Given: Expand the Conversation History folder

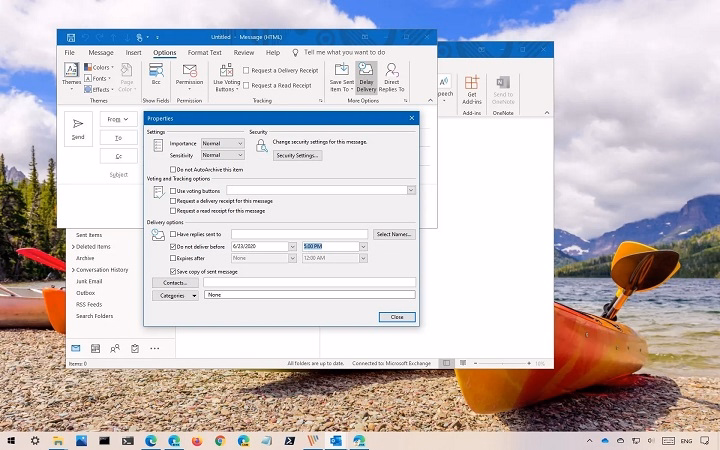Looking at the screenshot, I should point(73,270).
